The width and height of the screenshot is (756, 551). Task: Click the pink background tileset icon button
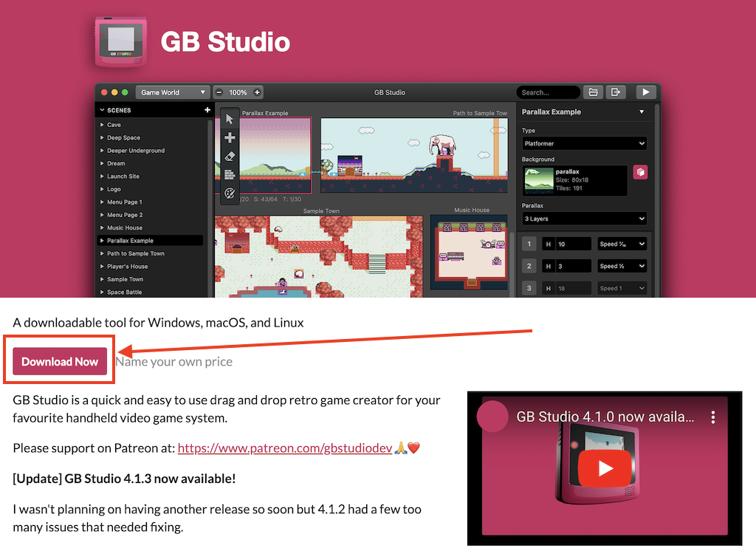coord(640,172)
